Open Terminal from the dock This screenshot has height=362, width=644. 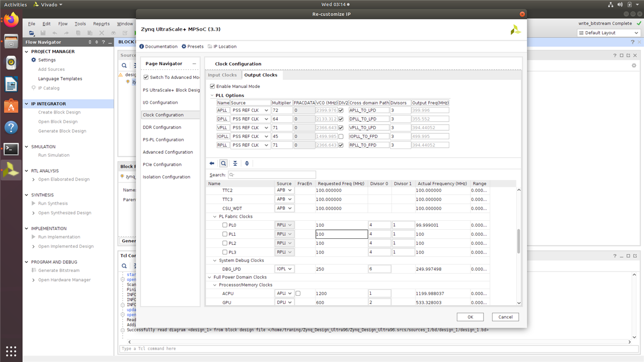pyautogui.click(x=11, y=149)
